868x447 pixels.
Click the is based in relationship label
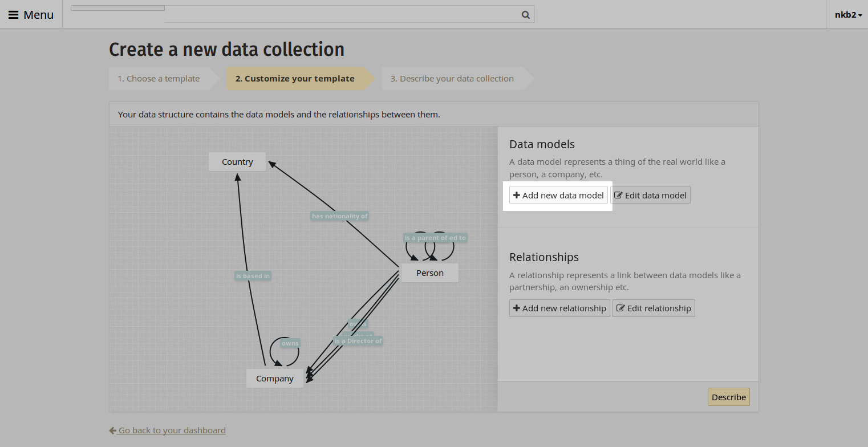[x=253, y=275]
